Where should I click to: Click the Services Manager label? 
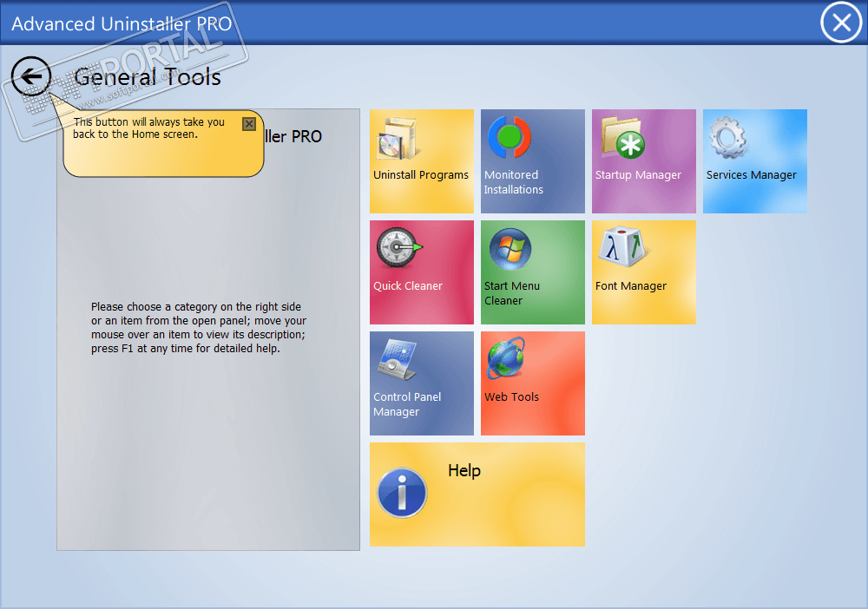pyautogui.click(x=751, y=174)
